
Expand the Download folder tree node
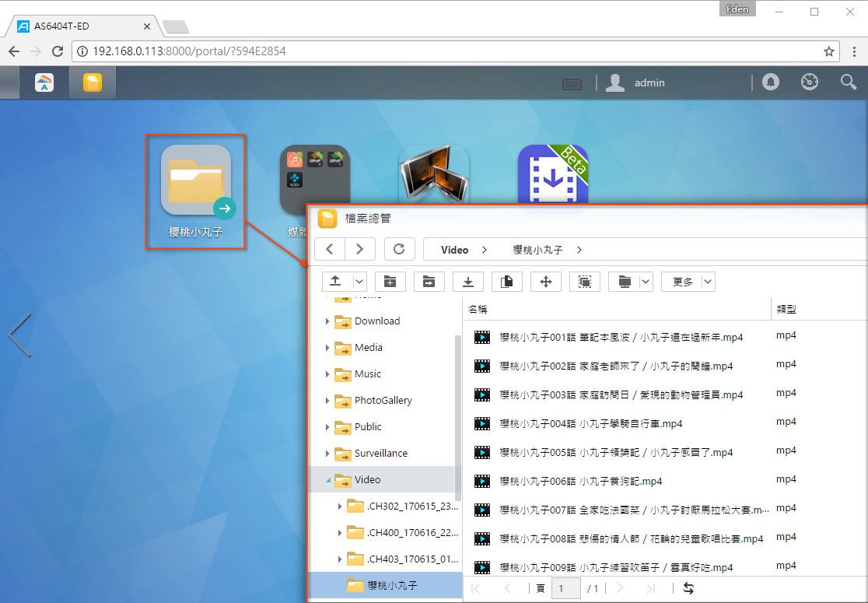tap(327, 321)
